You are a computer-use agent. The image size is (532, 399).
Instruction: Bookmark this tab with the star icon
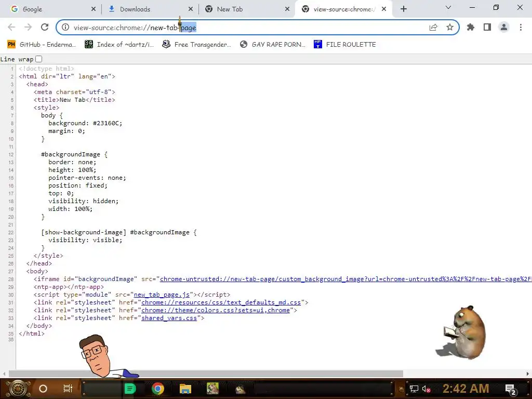pyautogui.click(x=450, y=28)
